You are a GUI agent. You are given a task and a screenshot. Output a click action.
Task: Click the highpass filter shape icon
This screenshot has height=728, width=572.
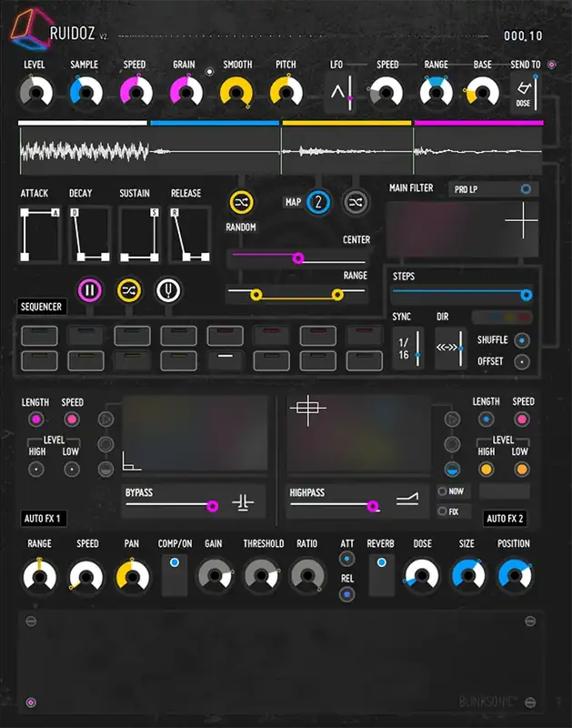[407, 500]
